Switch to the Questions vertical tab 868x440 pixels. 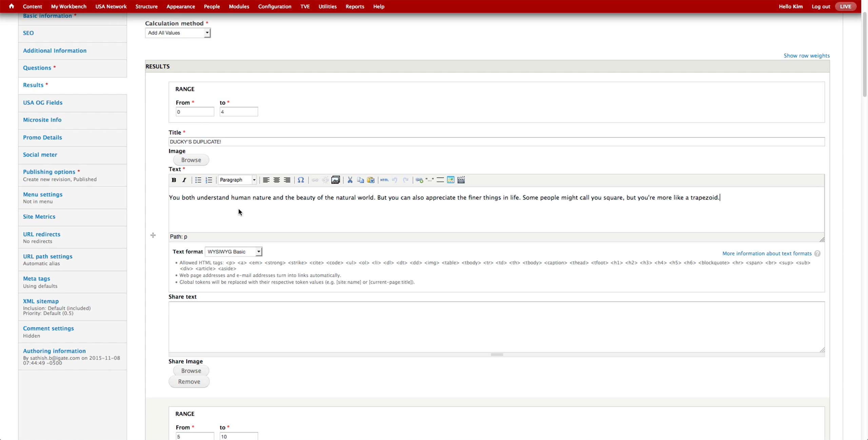37,68
